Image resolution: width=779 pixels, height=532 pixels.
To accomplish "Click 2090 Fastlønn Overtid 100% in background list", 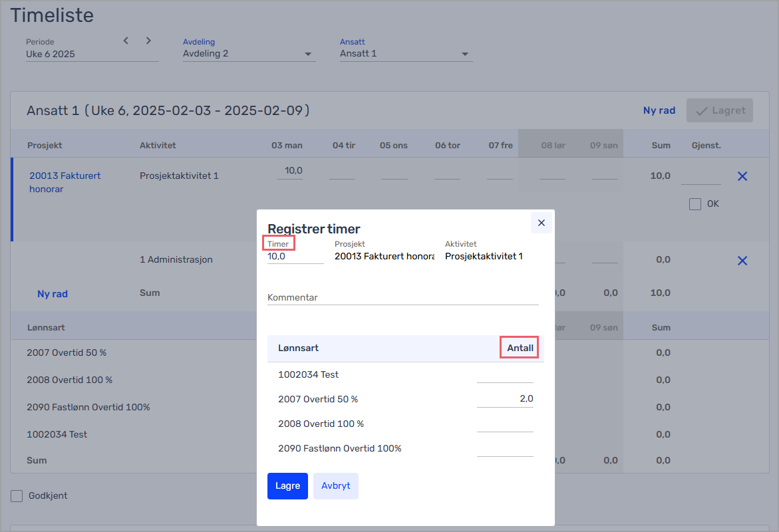I will pos(88,408).
